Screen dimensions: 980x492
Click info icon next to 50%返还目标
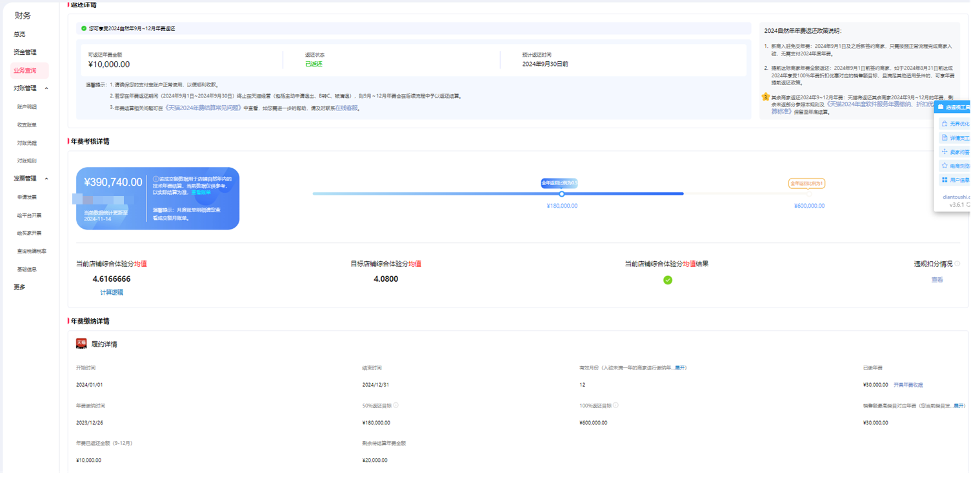click(x=395, y=406)
